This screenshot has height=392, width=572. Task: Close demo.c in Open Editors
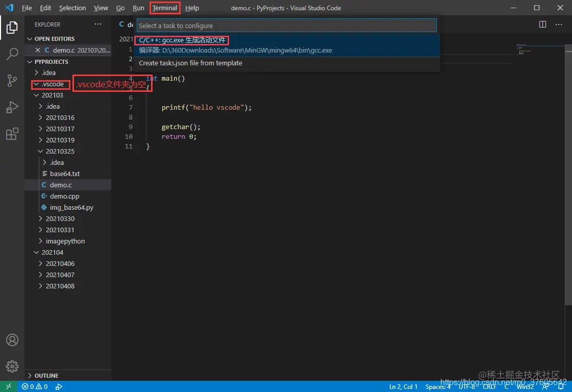[x=38, y=50]
